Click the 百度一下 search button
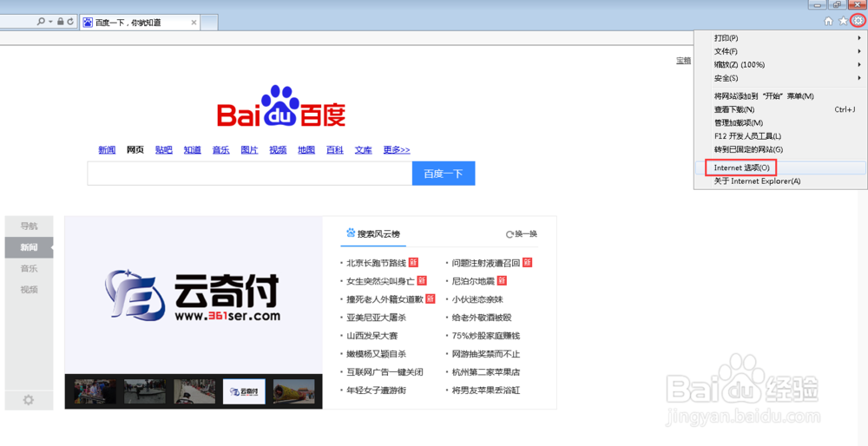This screenshot has height=446, width=868. coord(444,174)
